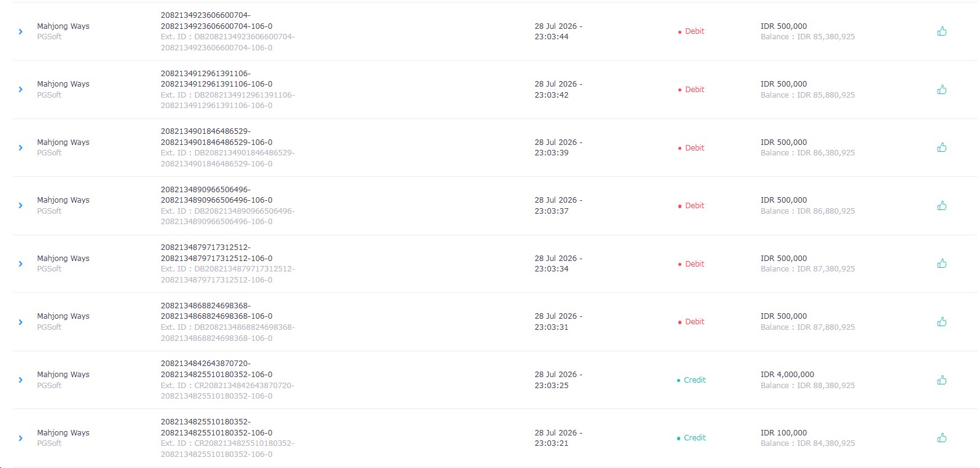Image resolution: width=980 pixels, height=468 pixels.
Task: Expand the IDR 100,000 credit row
Action: coord(20,438)
